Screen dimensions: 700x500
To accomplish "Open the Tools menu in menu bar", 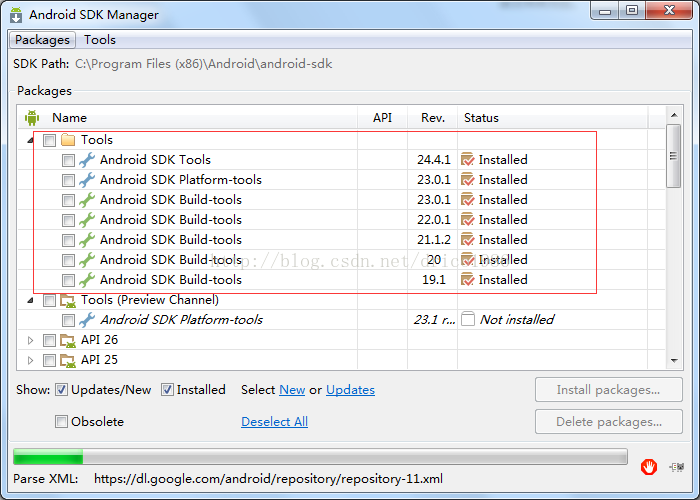I will click(100, 40).
